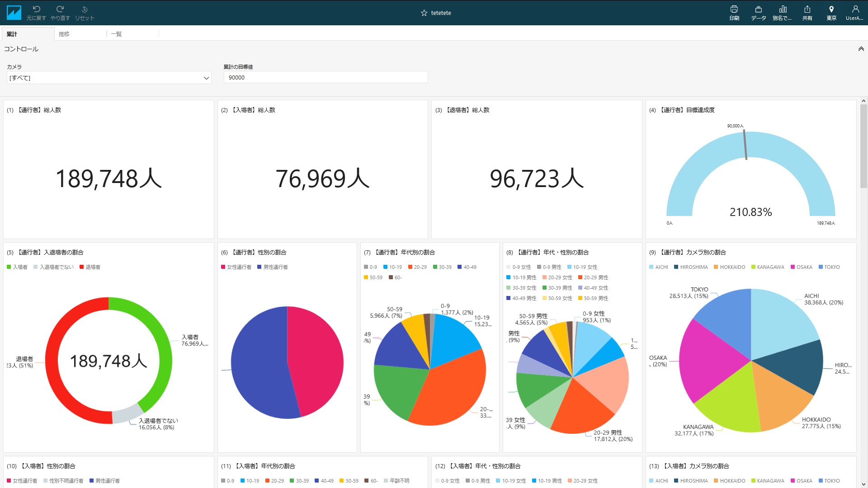This screenshot has height=488, width=868.
Task: Toggle HOKKAIDO legend in chart 9
Action: [729, 267]
